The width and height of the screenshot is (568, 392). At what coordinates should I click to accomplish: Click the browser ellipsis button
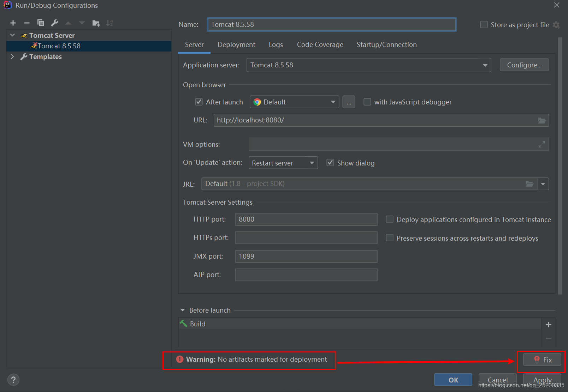click(349, 102)
